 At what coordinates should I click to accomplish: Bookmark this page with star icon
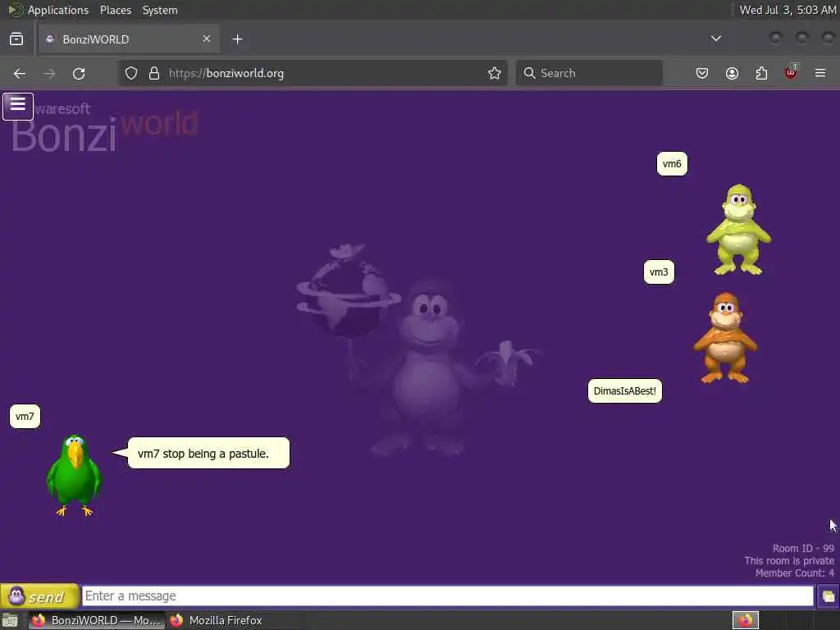point(495,73)
